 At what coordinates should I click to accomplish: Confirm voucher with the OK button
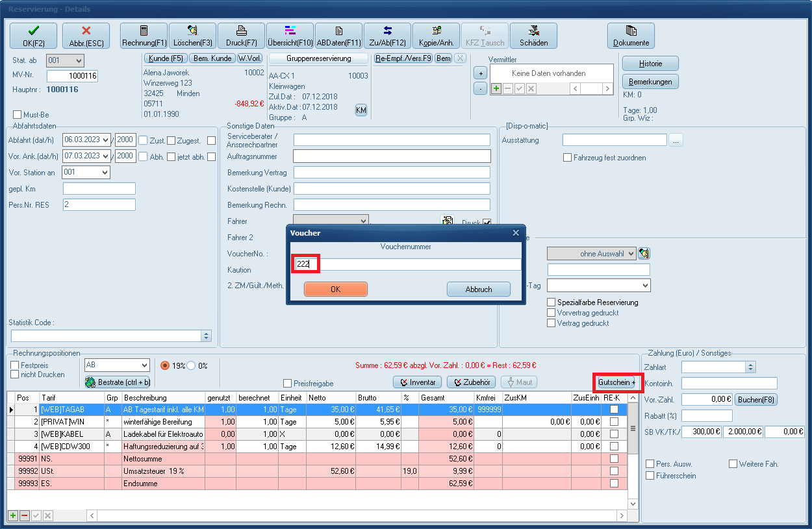(336, 289)
